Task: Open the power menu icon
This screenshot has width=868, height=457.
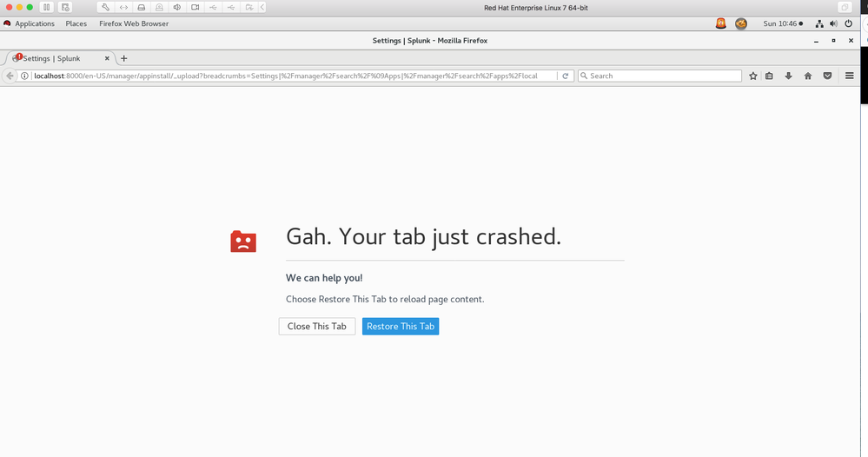Action: [848, 23]
